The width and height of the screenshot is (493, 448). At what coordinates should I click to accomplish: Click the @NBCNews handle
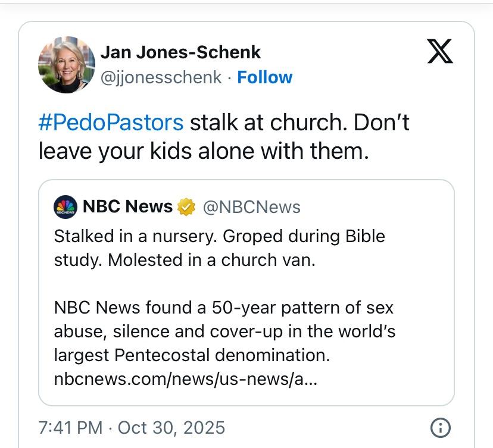click(x=252, y=207)
